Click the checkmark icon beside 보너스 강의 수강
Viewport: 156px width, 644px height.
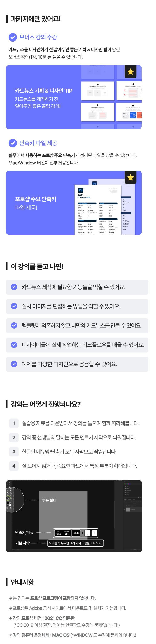(x=13, y=37)
